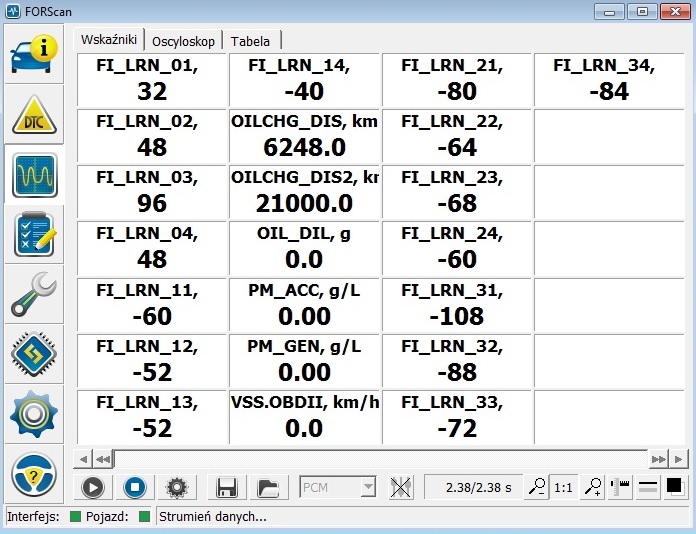Switch to the Oscyloskop tab
Screen dimensions: 696x534
(x=183, y=41)
